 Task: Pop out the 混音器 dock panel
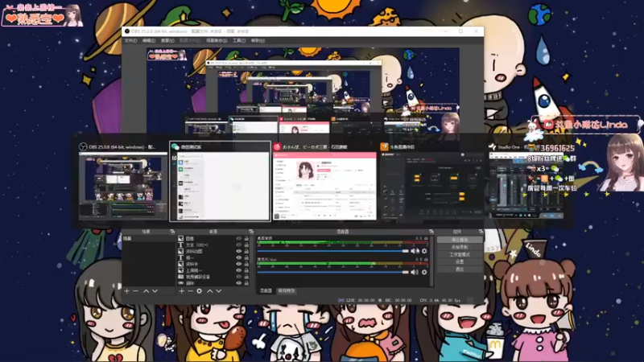tap(431, 232)
